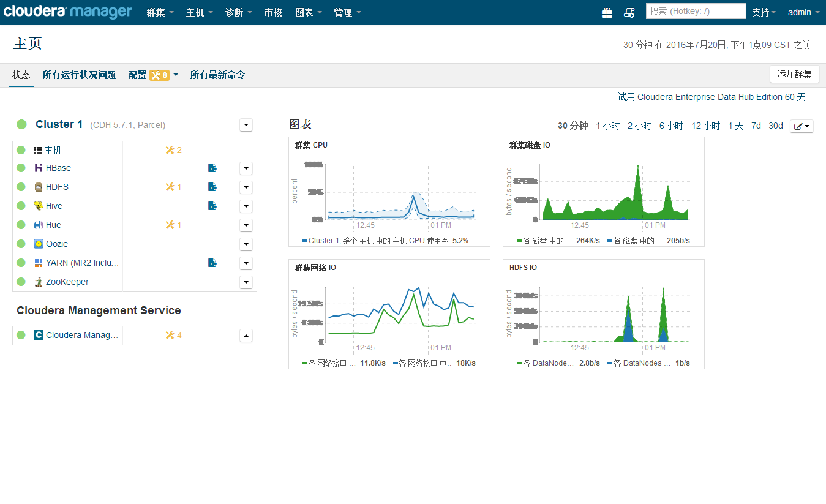Open the 支持 menu
The image size is (826, 504).
(764, 12)
